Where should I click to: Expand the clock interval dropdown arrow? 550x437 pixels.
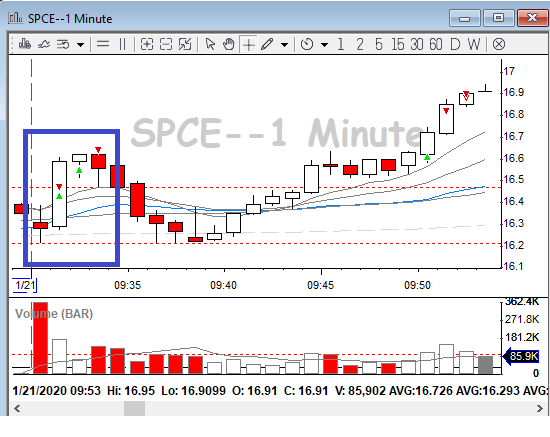click(324, 45)
